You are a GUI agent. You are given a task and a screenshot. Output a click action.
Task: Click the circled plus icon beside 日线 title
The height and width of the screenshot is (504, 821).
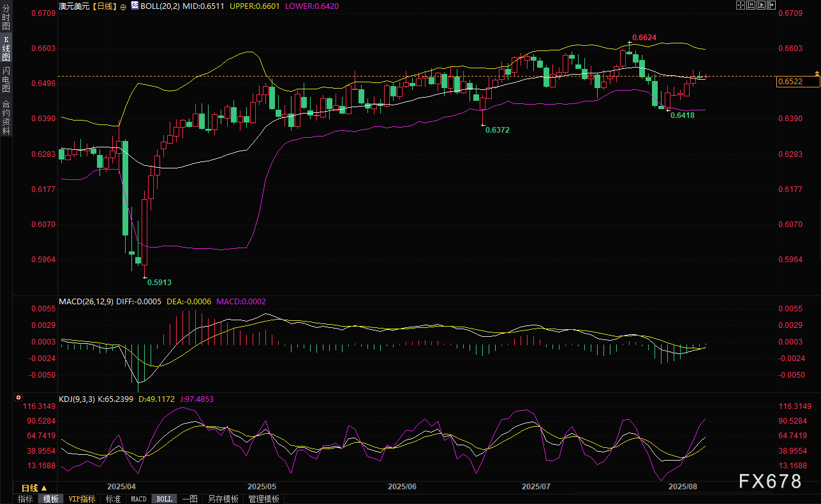coord(123,6)
